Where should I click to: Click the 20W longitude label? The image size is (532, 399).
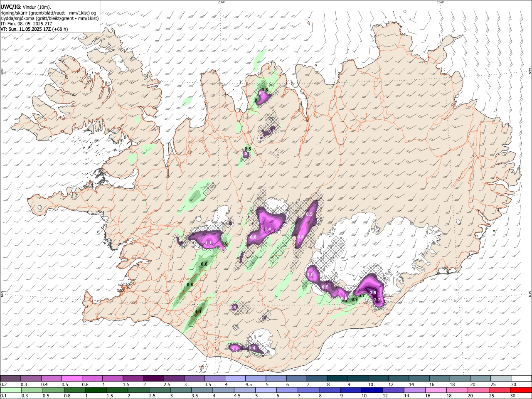(221, 2)
